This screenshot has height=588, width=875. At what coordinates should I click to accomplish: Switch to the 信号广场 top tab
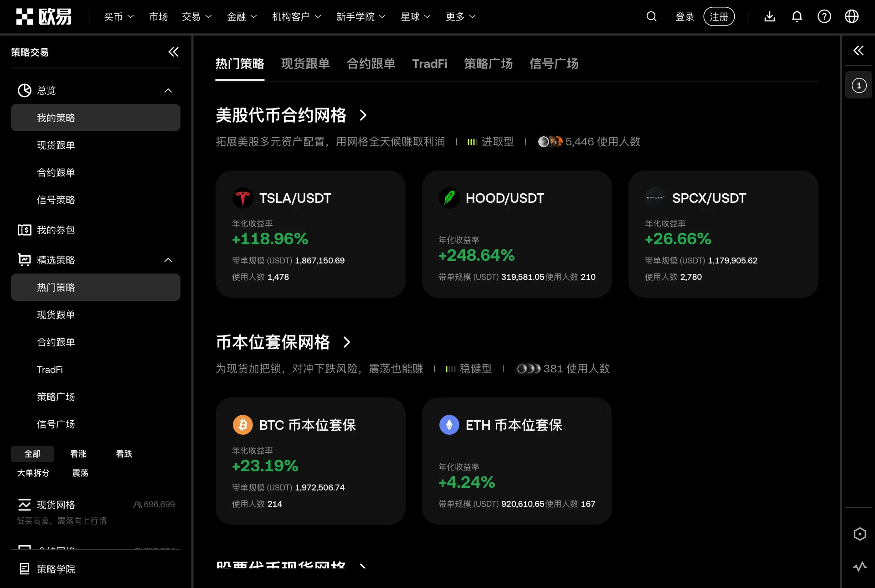(x=554, y=64)
